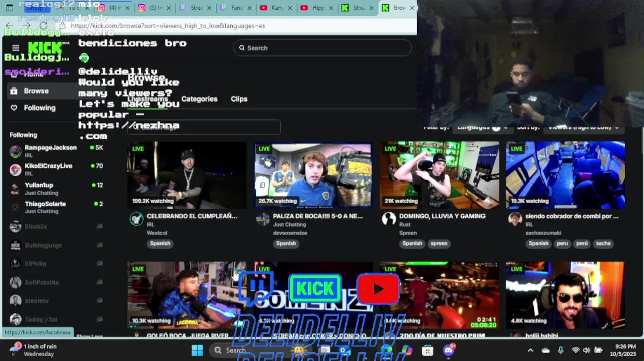Click the browser forward arrow

26,26
